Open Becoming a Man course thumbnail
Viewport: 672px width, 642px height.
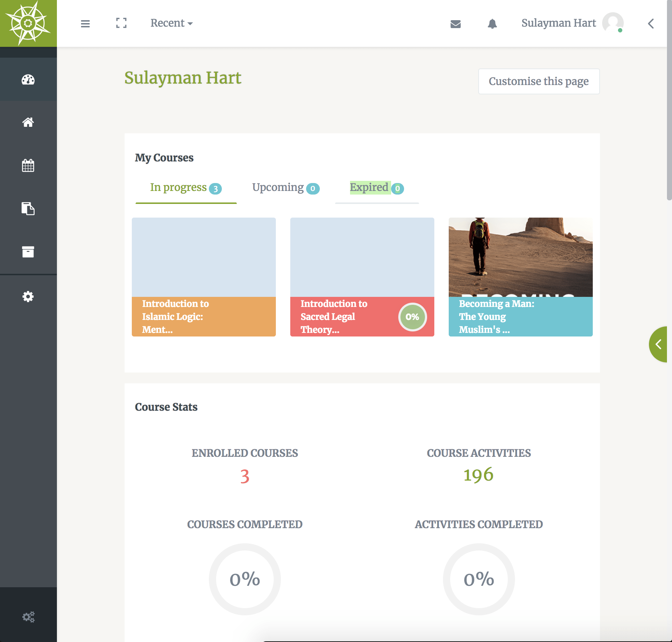(x=521, y=257)
